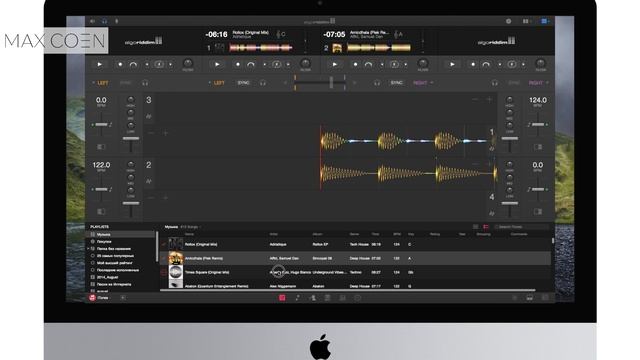The width and height of the screenshot is (640, 360).
Task: Click small icon below the 122.0 tempo slider
Action: (101, 211)
